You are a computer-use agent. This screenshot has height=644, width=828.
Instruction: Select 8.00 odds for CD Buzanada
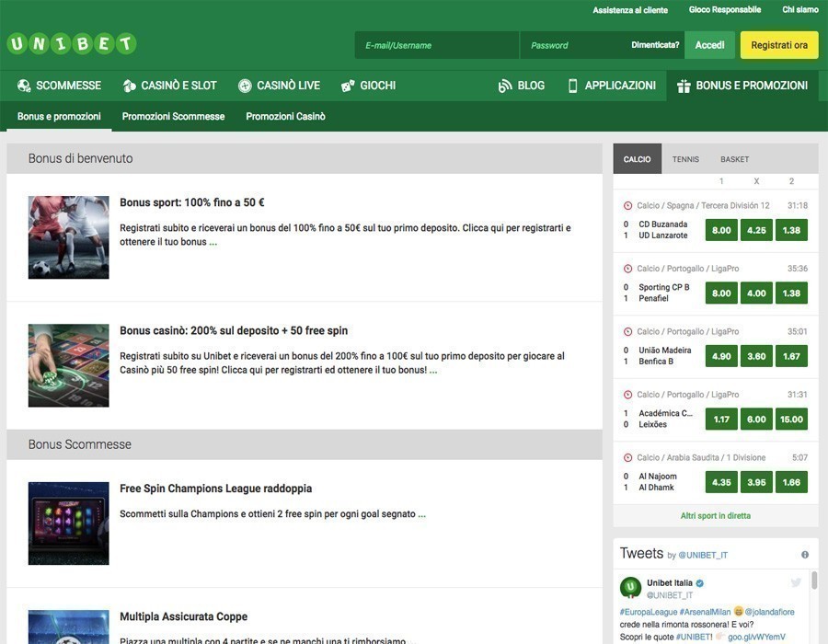[x=721, y=230]
